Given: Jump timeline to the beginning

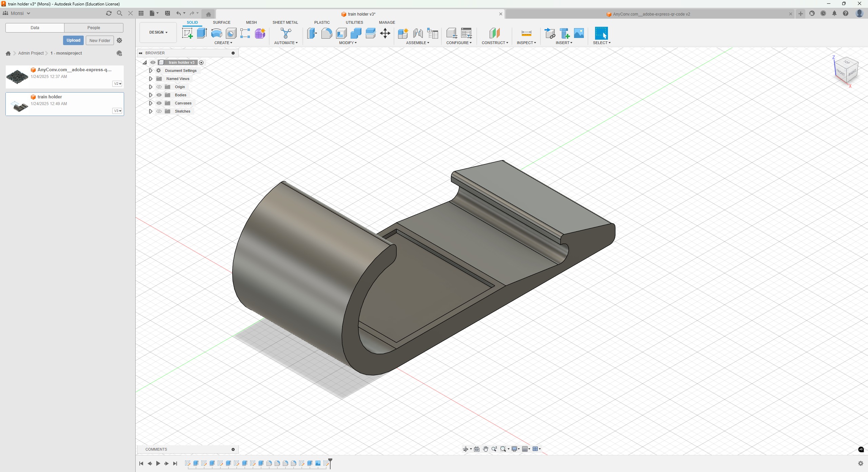Looking at the screenshot, I should (x=141, y=464).
